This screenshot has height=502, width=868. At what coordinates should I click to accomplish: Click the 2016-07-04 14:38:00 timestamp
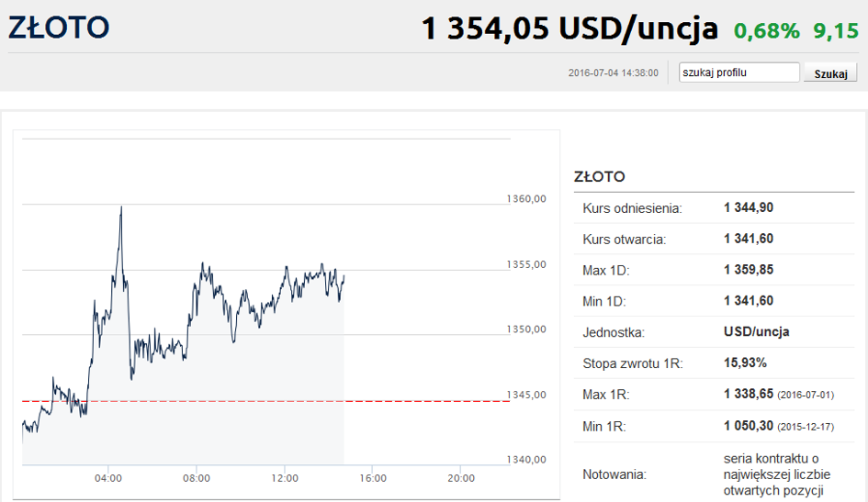point(614,73)
